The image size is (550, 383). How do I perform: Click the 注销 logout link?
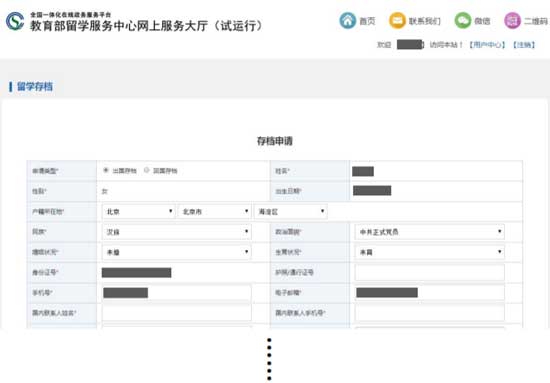coord(524,45)
